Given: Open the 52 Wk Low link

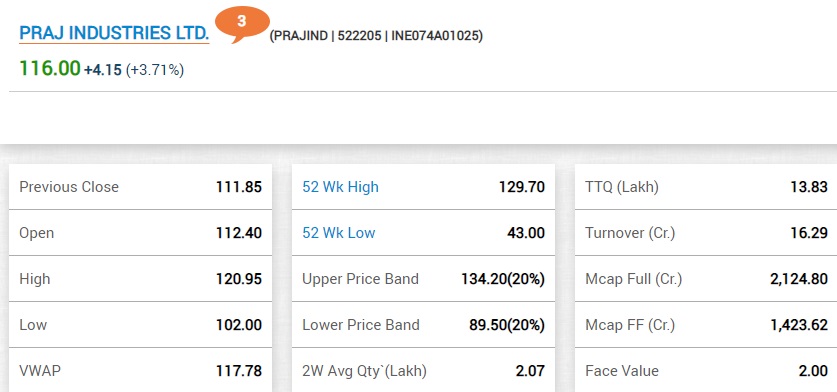Looking at the screenshot, I should point(338,233).
